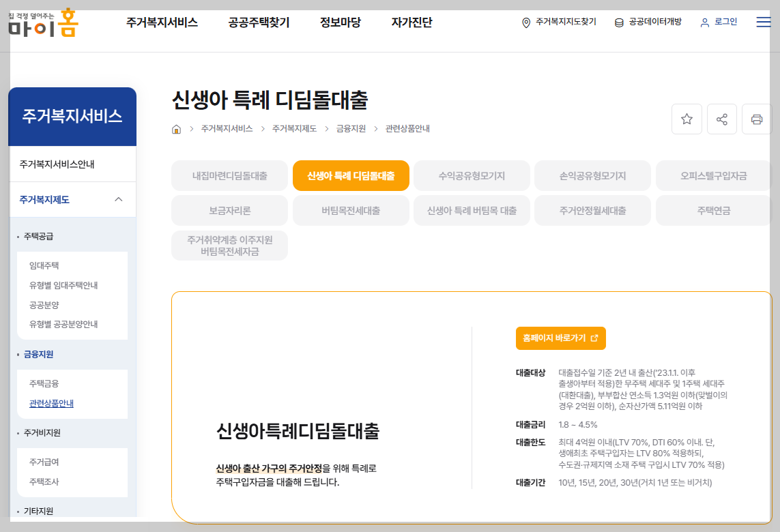The image size is (780, 532).
Task: Open sharing options with the share icon
Action: pyautogui.click(x=721, y=119)
